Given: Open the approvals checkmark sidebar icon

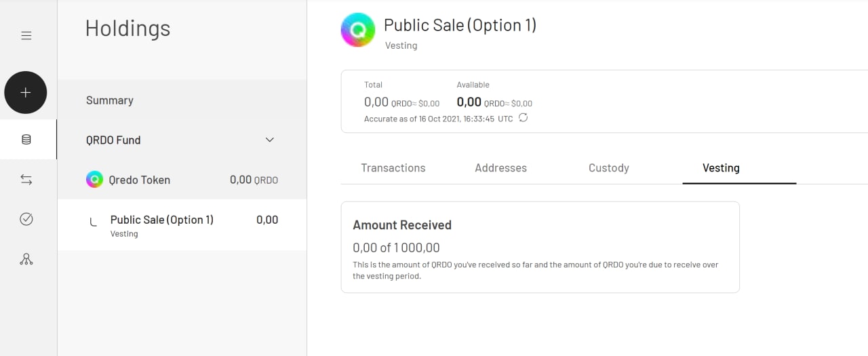Looking at the screenshot, I should (26, 219).
